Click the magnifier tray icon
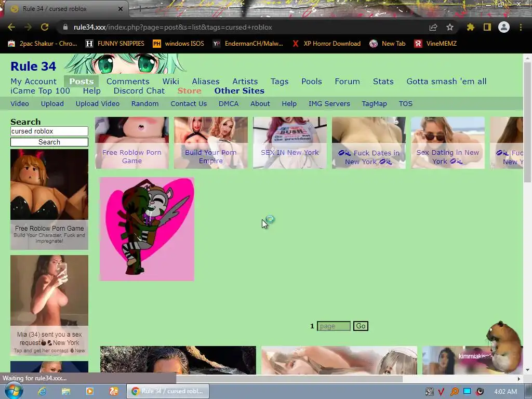 coord(454,392)
